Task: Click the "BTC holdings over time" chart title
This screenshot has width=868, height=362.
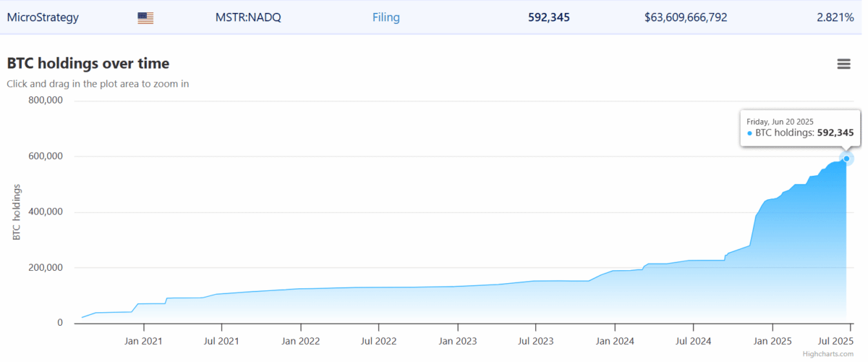Action: click(x=88, y=64)
